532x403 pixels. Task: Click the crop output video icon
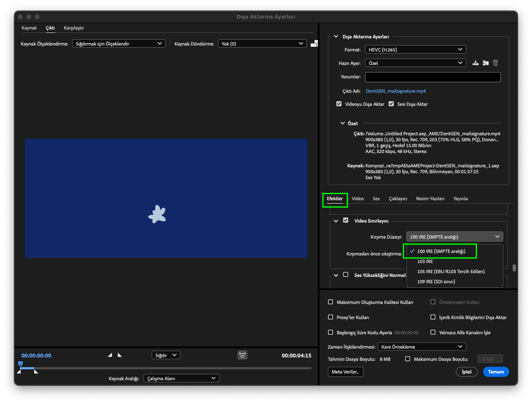314,43
